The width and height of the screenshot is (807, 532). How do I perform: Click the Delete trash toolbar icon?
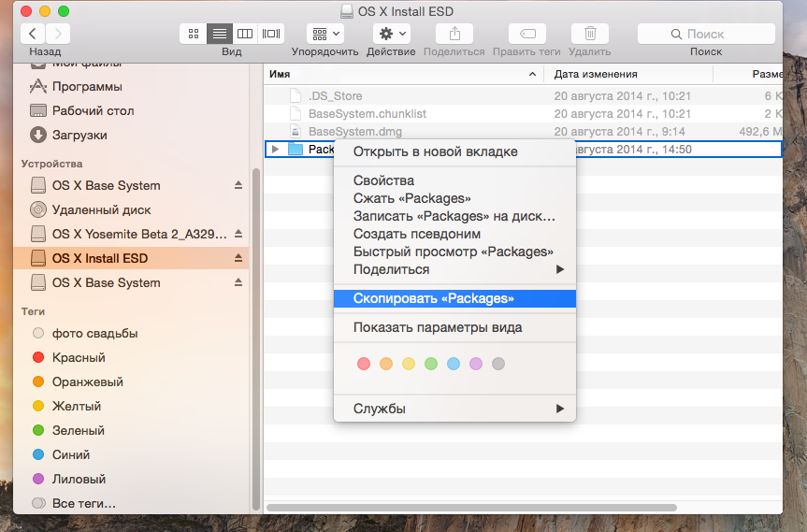click(x=589, y=34)
